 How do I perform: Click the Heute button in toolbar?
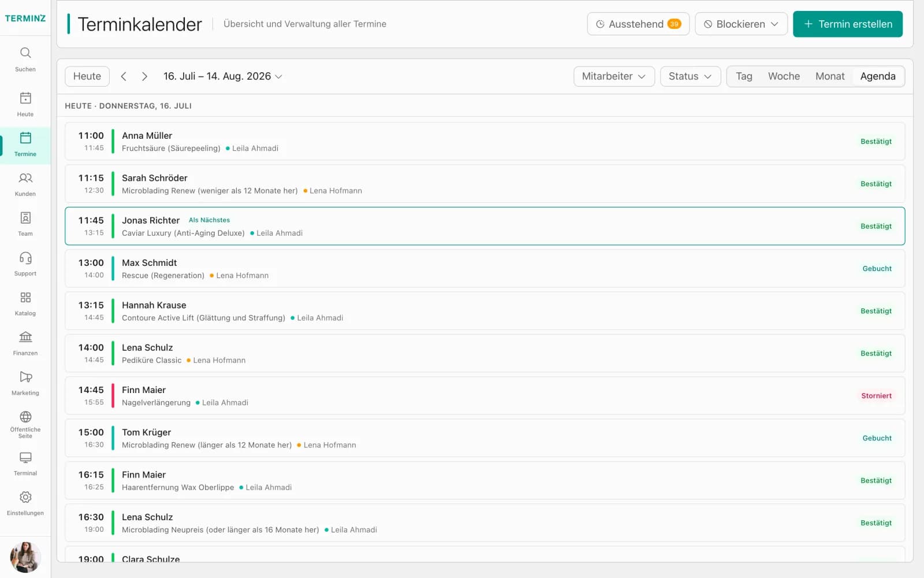click(x=87, y=76)
